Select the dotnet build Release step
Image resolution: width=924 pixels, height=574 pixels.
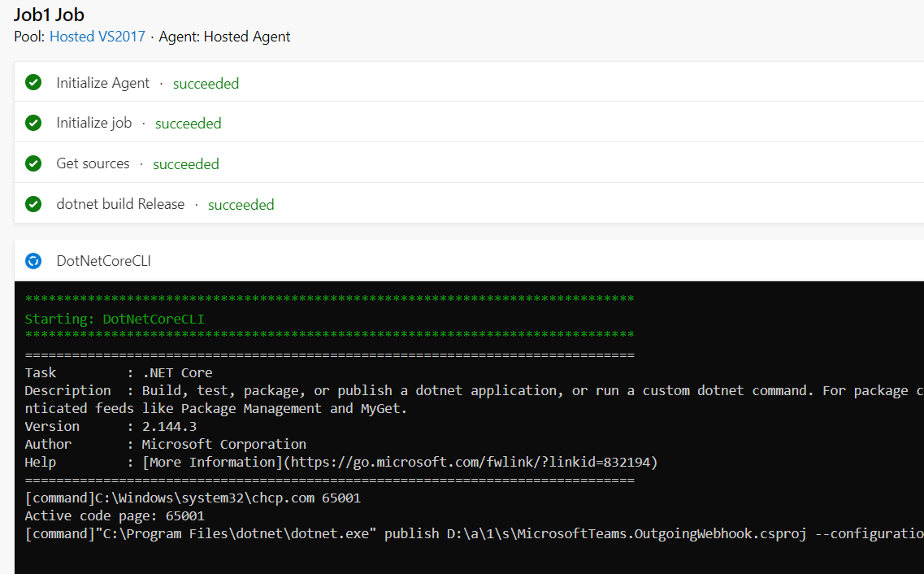click(120, 204)
